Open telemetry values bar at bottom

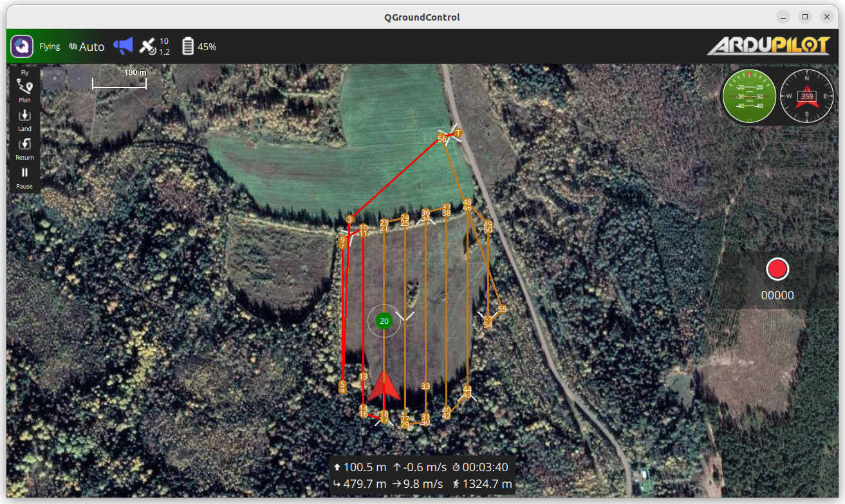tap(422, 476)
